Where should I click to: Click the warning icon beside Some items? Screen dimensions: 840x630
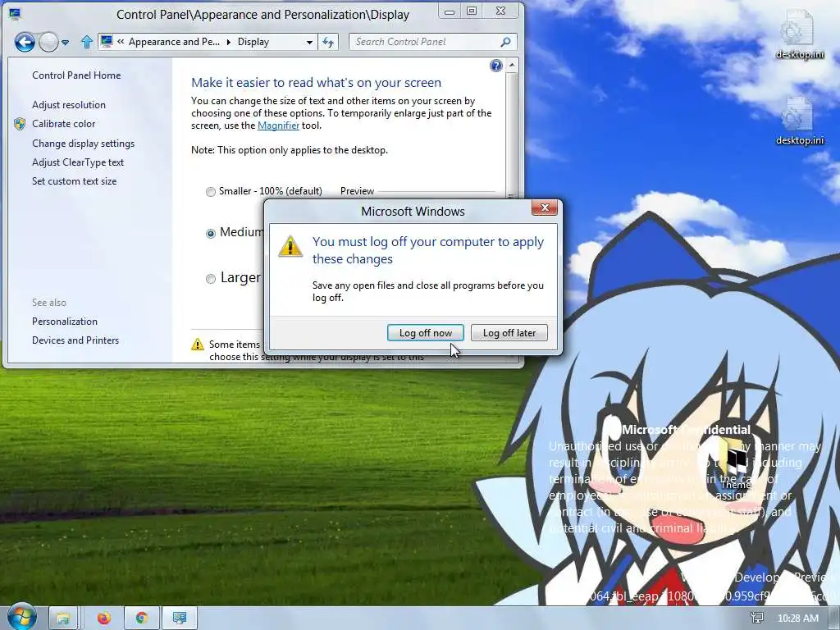(x=198, y=345)
